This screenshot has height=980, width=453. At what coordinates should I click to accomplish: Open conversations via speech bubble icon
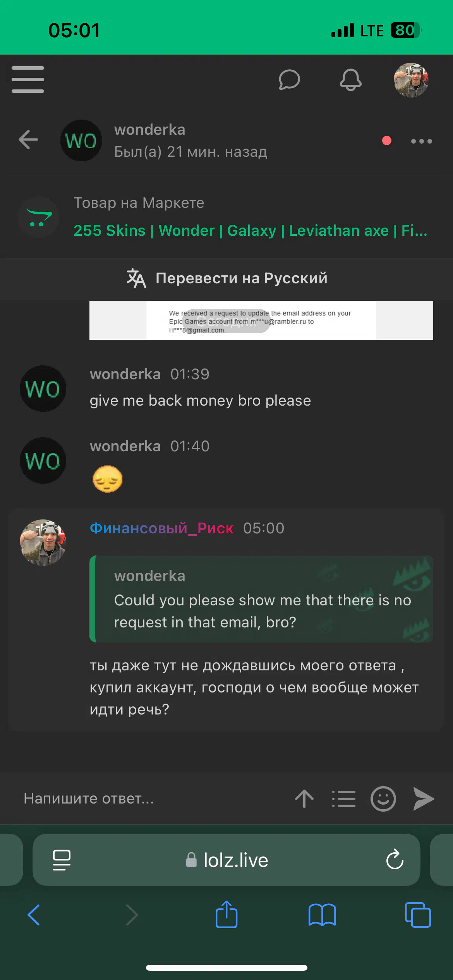point(289,80)
